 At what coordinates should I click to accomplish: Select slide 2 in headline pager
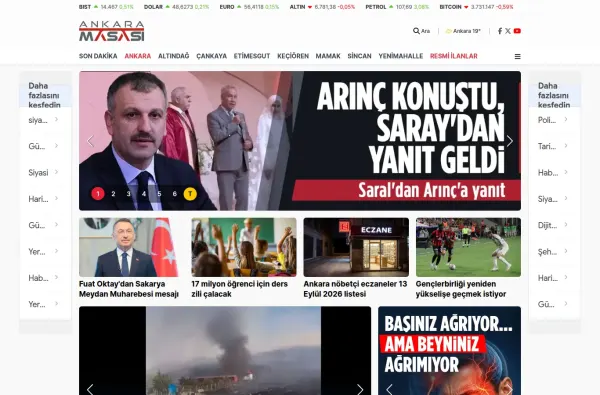coord(113,194)
